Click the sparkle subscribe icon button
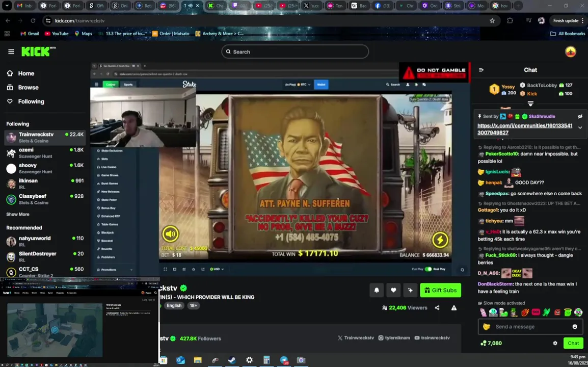 [410, 290]
